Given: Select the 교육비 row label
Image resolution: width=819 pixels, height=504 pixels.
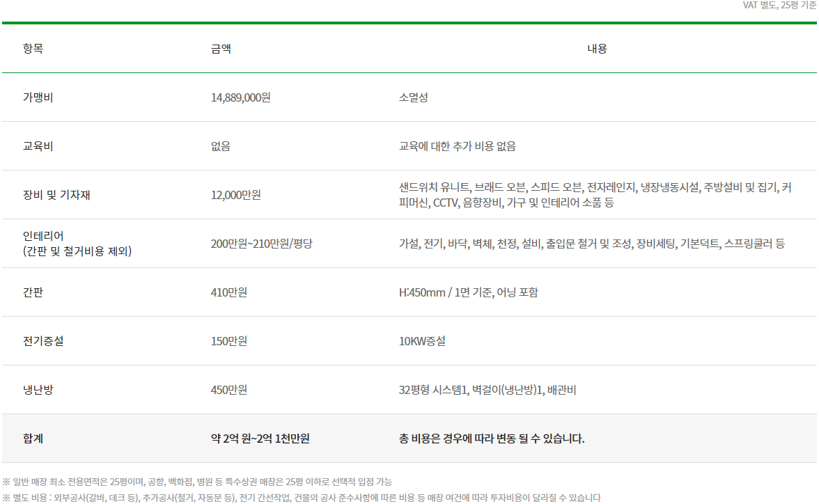Looking at the screenshot, I should (33, 146).
